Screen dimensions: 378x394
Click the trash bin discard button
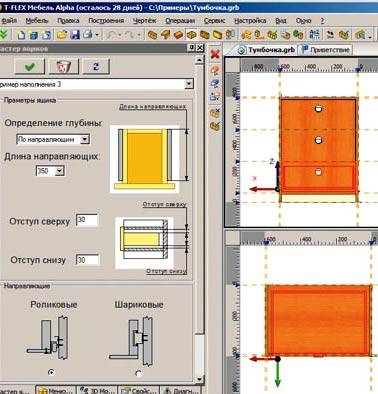63,67
